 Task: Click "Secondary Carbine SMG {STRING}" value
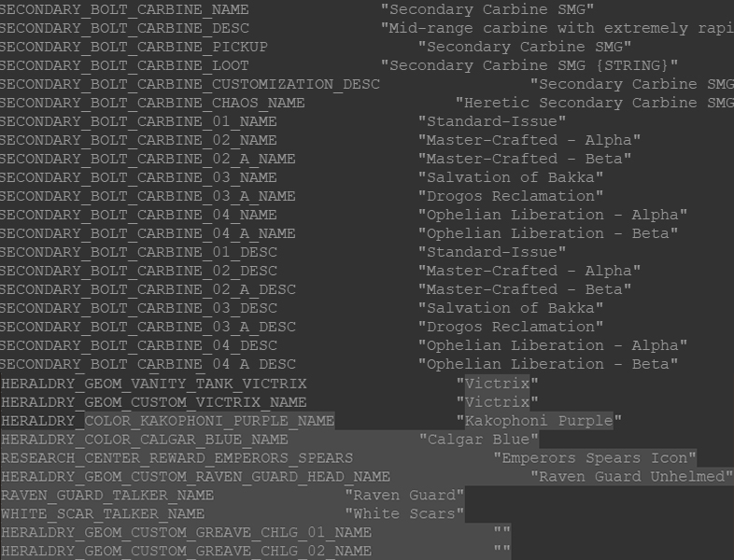click(x=529, y=65)
